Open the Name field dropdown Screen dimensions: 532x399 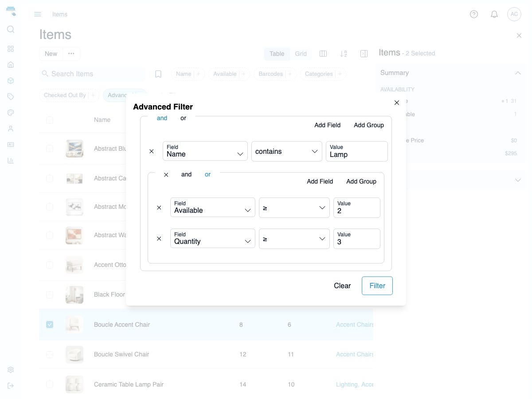205,151
